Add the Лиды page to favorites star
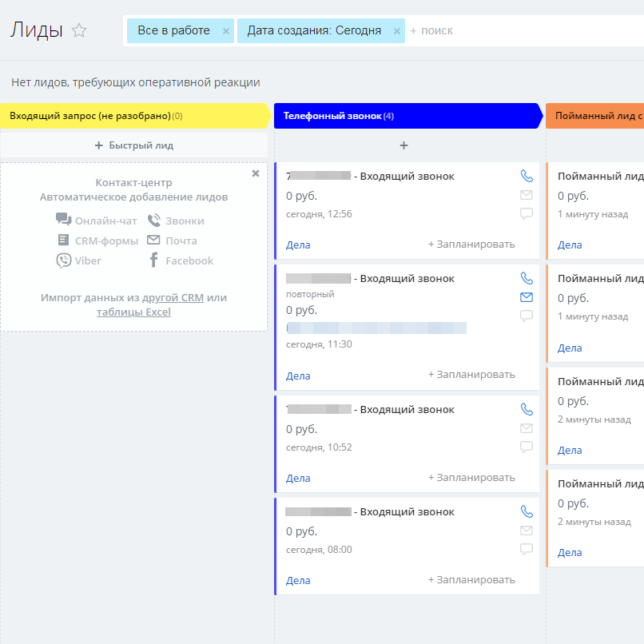Screen dimensions: 644x644 (79, 30)
